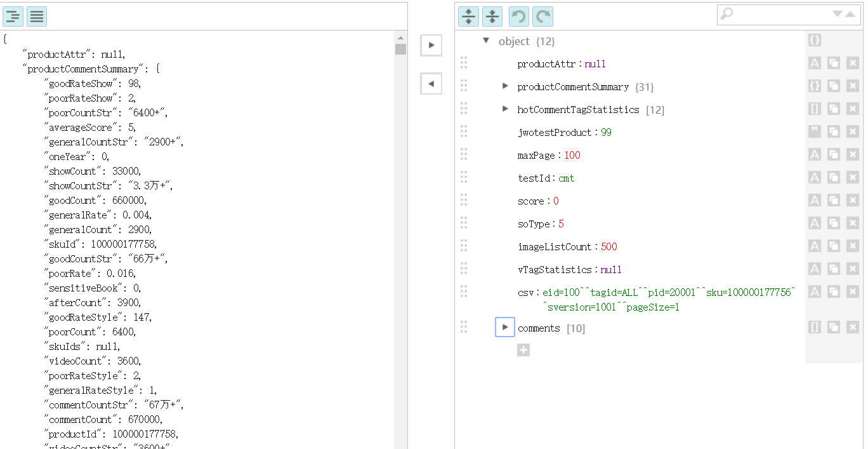Image resolution: width=868 pixels, height=449 pixels.
Task: Select the jwotestProduct value 99
Action: (x=606, y=132)
